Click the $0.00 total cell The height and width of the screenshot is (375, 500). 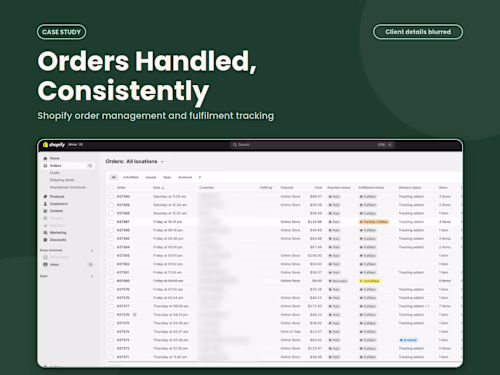pyautogui.click(x=317, y=281)
